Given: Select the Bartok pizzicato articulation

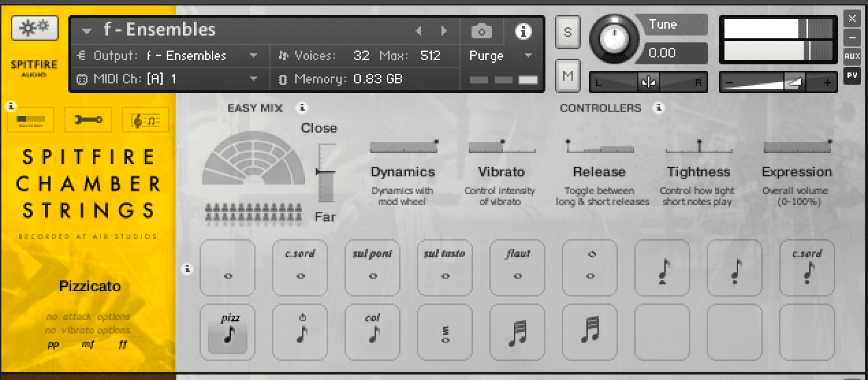Looking at the screenshot, I should tap(300, 332).
